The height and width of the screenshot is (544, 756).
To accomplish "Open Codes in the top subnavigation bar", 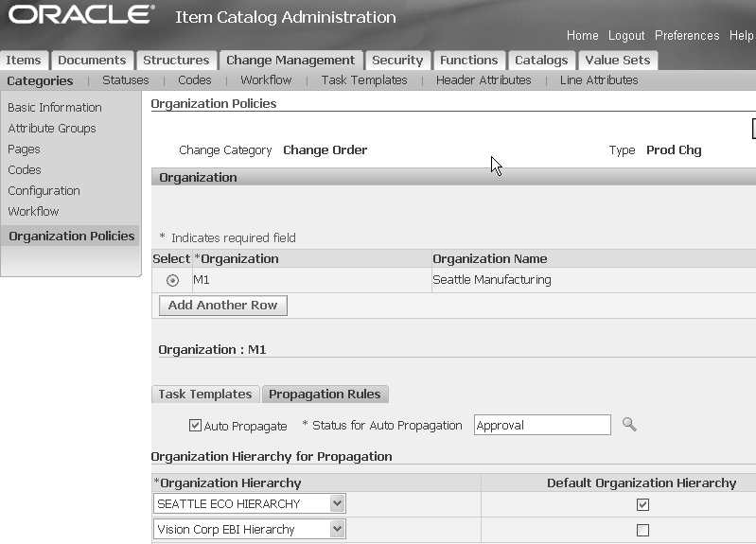I will pos(195,80).
